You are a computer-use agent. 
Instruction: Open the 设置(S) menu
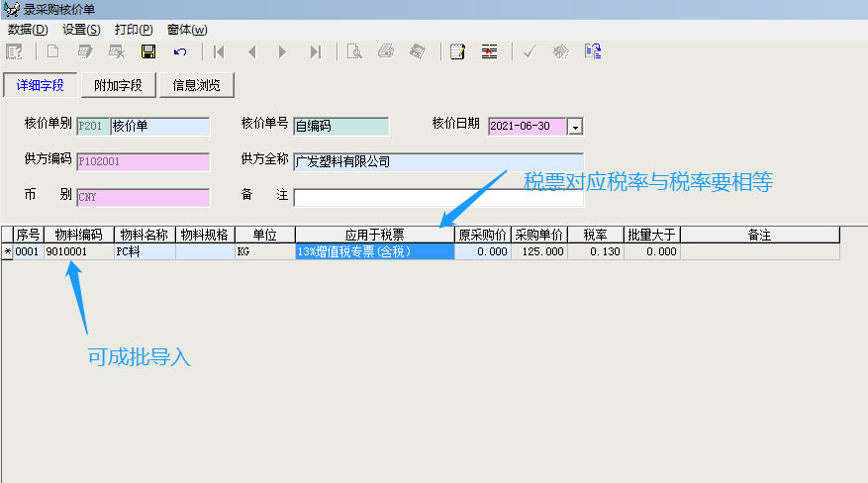(80, 30)
